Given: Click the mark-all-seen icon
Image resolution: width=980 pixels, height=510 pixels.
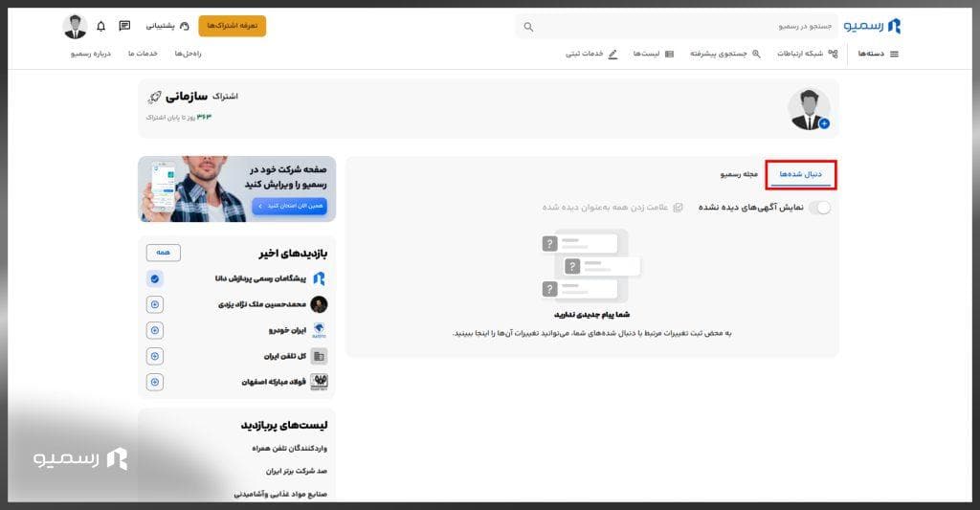Looking at the screenshot, I should 679,208.
